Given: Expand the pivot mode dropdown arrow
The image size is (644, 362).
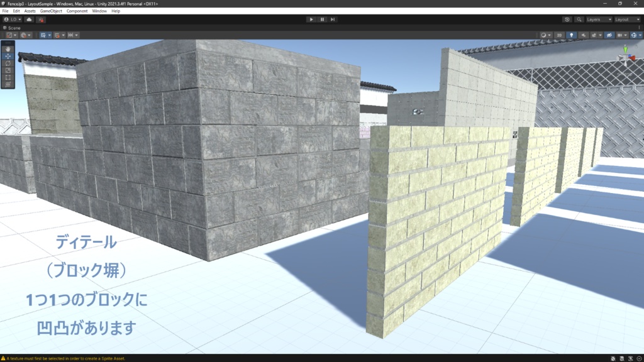Looking at the screenshot, I should (15, 35).
